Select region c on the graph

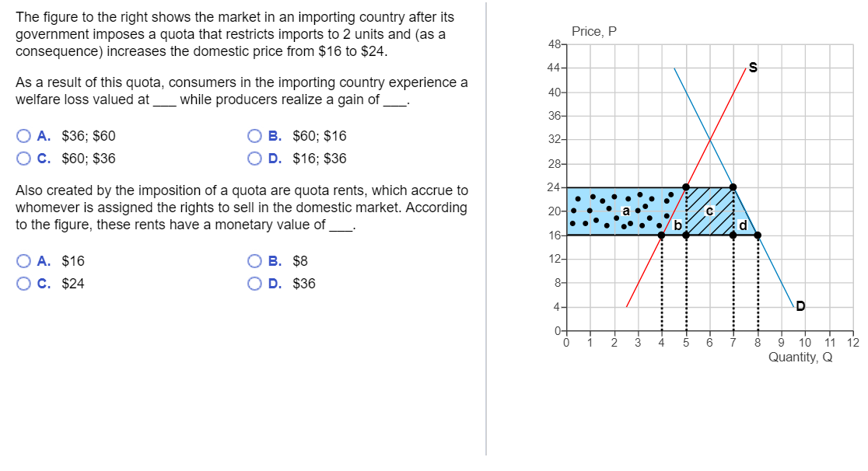709,210
